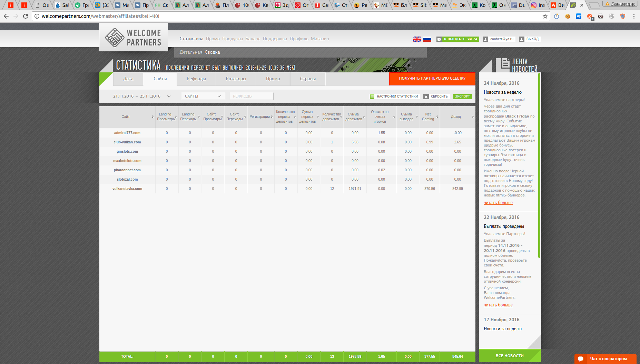This screenshot has width=640, height=364.
Task: Switch to the Промо statistics tab
Action: coord(273,79)
